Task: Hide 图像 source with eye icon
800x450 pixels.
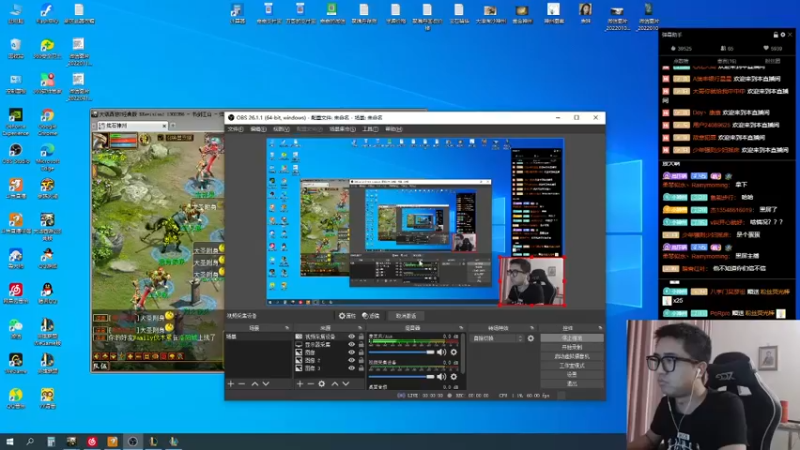Action: coord(351,352)
